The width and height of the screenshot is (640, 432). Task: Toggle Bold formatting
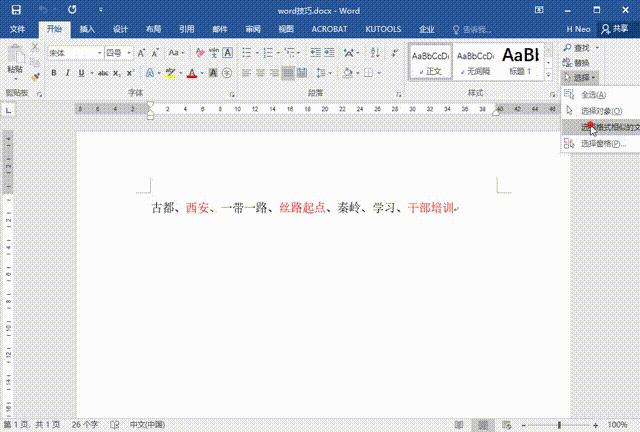(53, 73)
